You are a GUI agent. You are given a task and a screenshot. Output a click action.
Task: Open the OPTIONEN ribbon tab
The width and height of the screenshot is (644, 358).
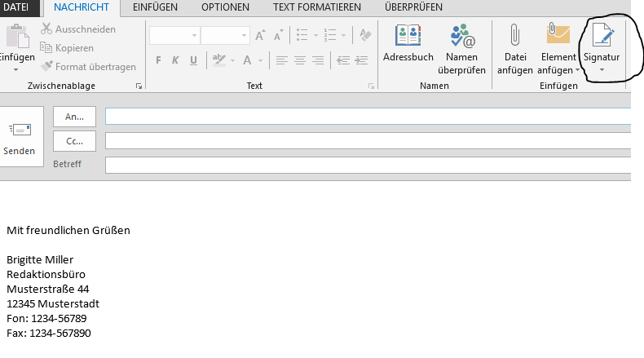[x=225, y=7]
